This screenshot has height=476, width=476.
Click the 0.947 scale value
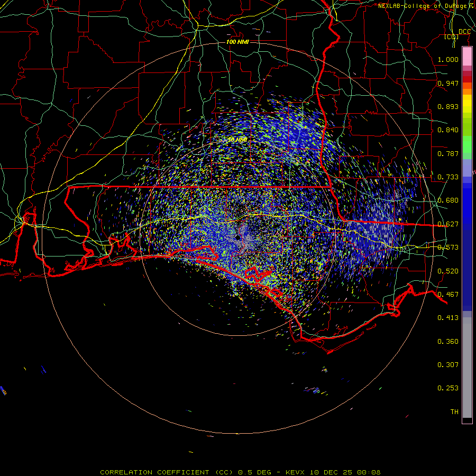tap(448, 83)
